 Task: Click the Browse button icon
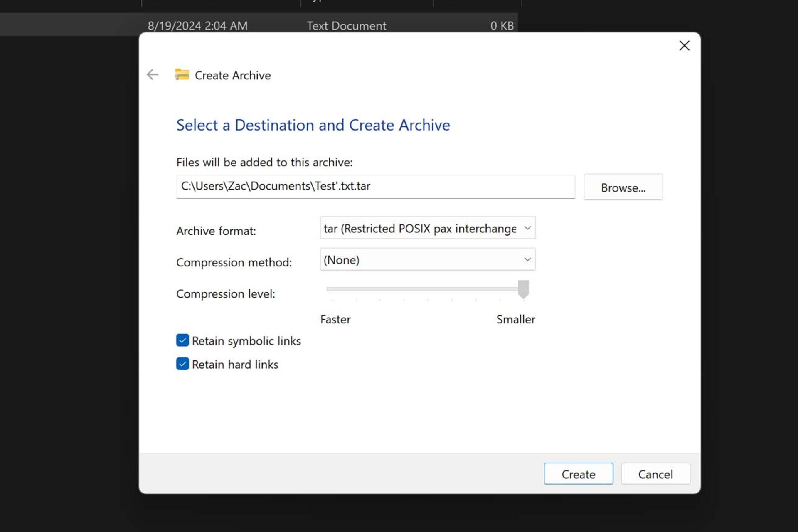[623, 187]
